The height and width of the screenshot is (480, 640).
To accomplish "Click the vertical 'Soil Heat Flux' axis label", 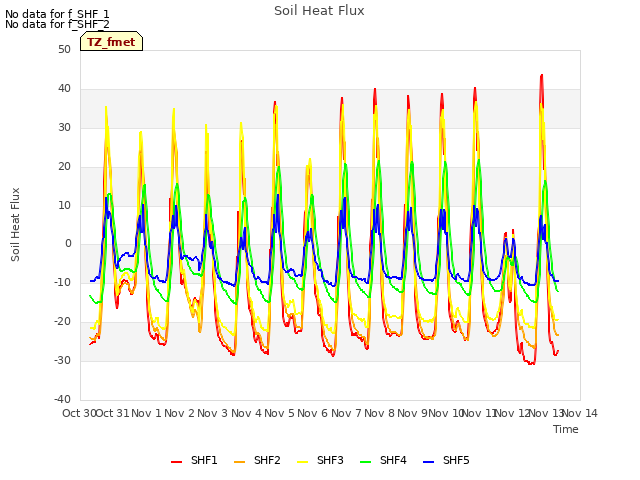I will 15,224.
